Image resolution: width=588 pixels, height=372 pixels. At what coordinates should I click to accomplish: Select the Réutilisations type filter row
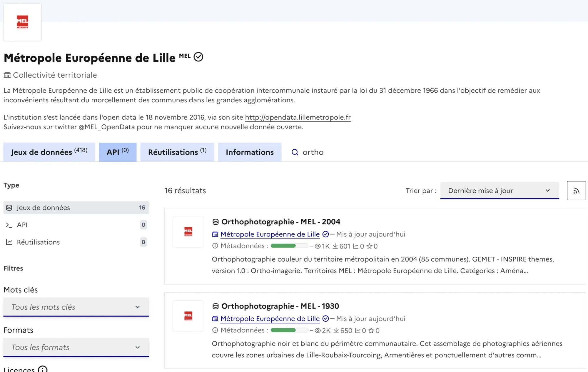[x=76, y=242]
